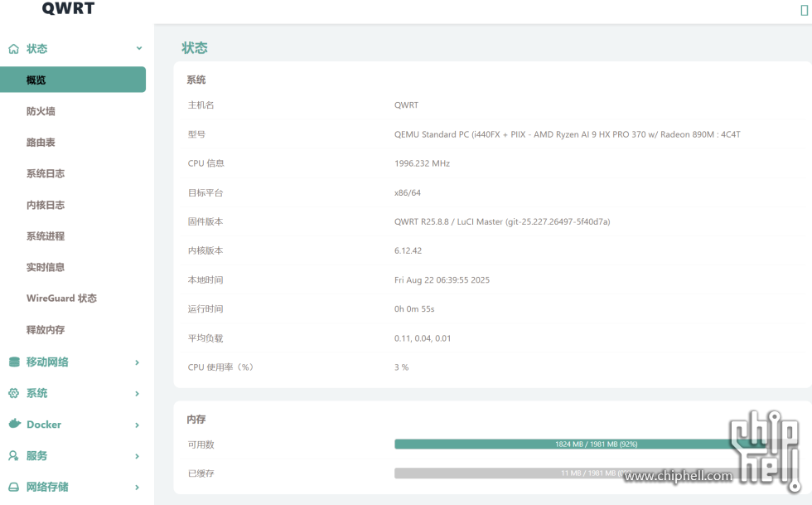Click the local time Fri Aug 22 value
Viewport: 812px width, 505px height.
(x=442, y=280)
